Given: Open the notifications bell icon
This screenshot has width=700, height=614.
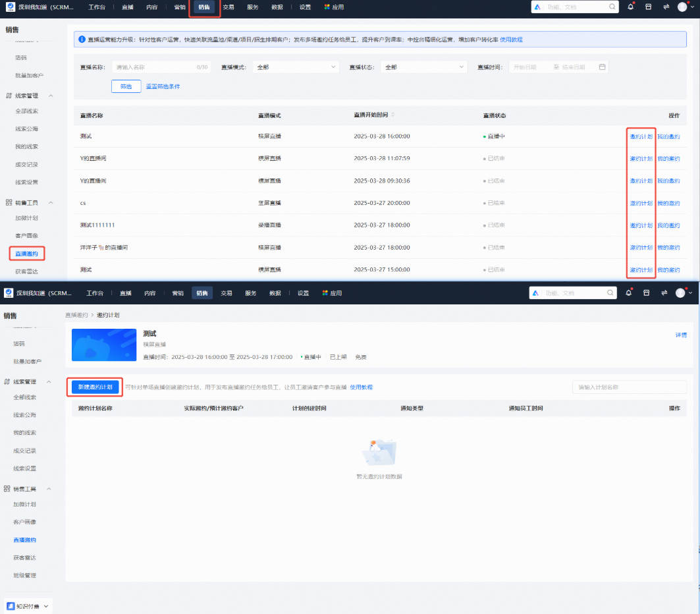Looking at the screenshot, I should (630, 7).
